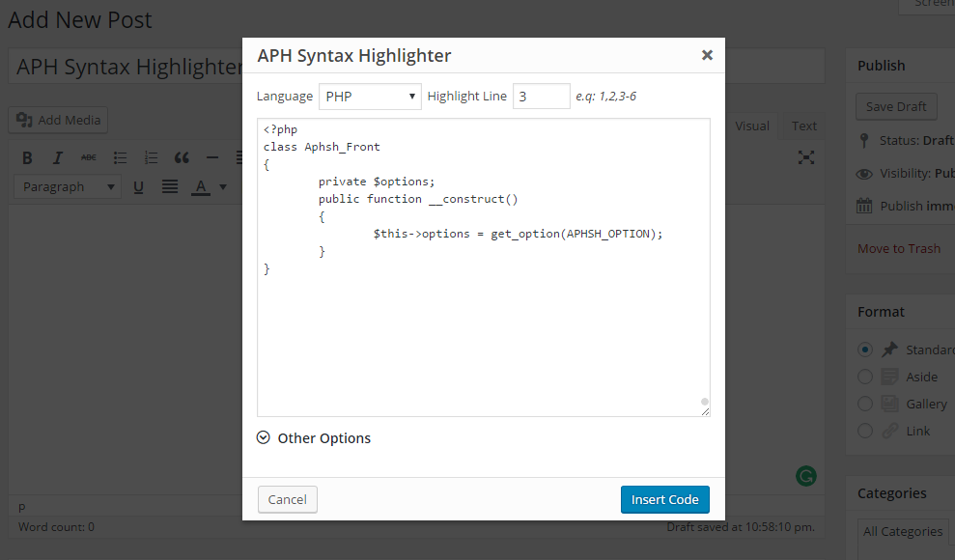
Task: Toggle distraction-free fullscreen mode
Action: pos(806,157)
